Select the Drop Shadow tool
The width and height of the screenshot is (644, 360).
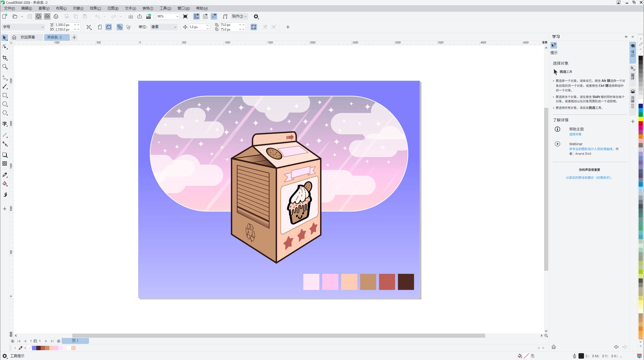pyautogui.click(x=5, y=155)
